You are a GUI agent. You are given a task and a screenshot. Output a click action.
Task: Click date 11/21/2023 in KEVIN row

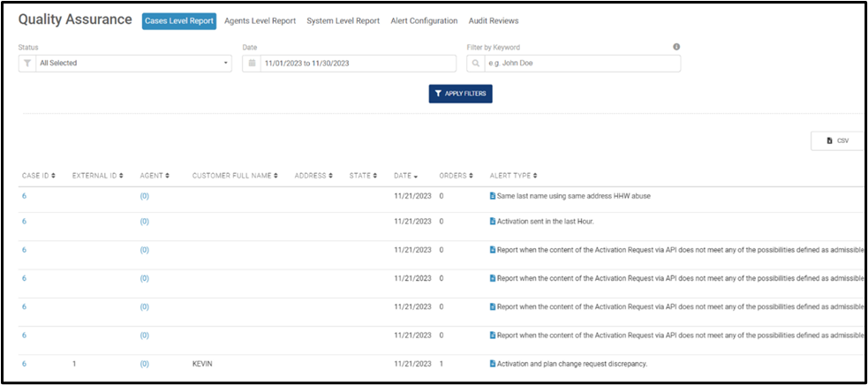(x=412, y=364)
